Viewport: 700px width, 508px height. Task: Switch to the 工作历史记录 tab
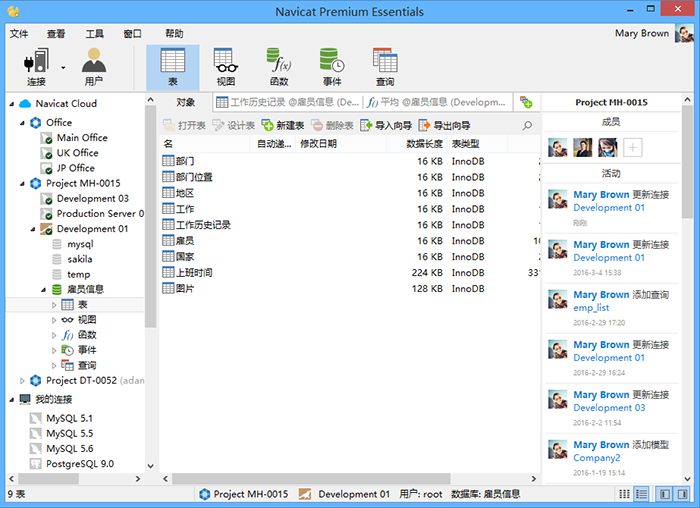pyautogui.click(x=288, y=102)
